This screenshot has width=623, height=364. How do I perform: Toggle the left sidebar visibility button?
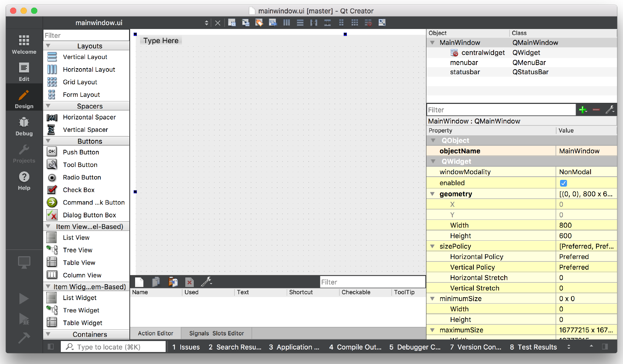(51, 347)
